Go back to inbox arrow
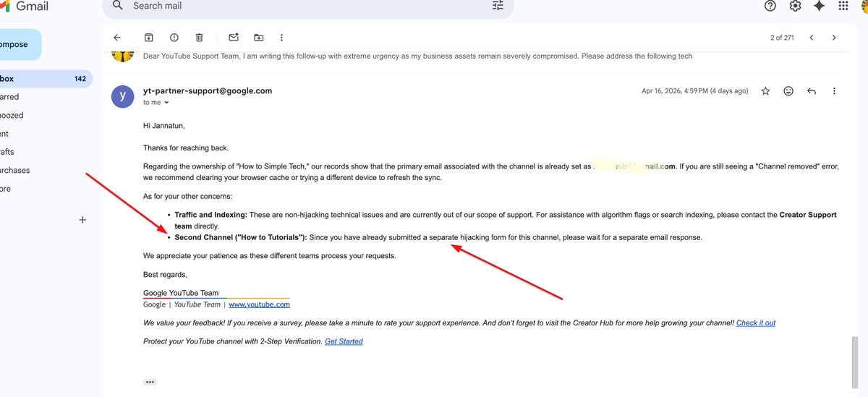This screenshot has width=868, height=397. [117, 38]
